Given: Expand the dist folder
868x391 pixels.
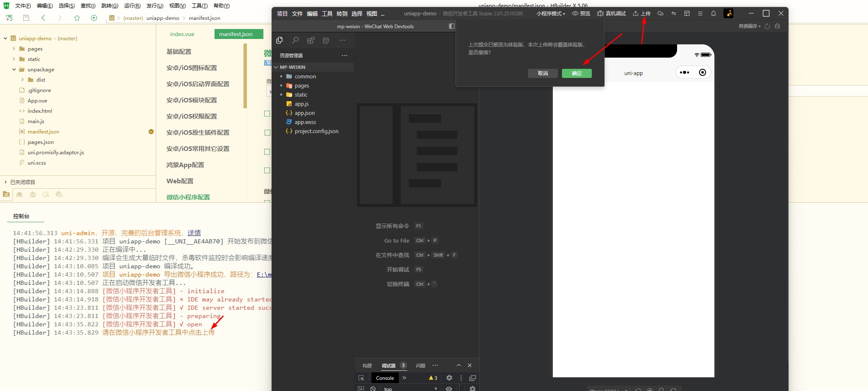Looking at the screenshot, I should click(x=22, y=80).
